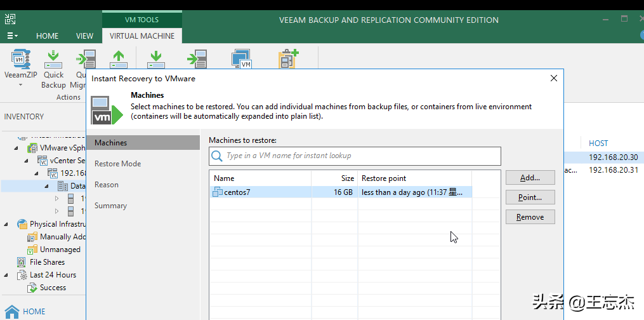Select the File Shares tree item
This screenshot has height=320, width=644.
tap(47, 262)
